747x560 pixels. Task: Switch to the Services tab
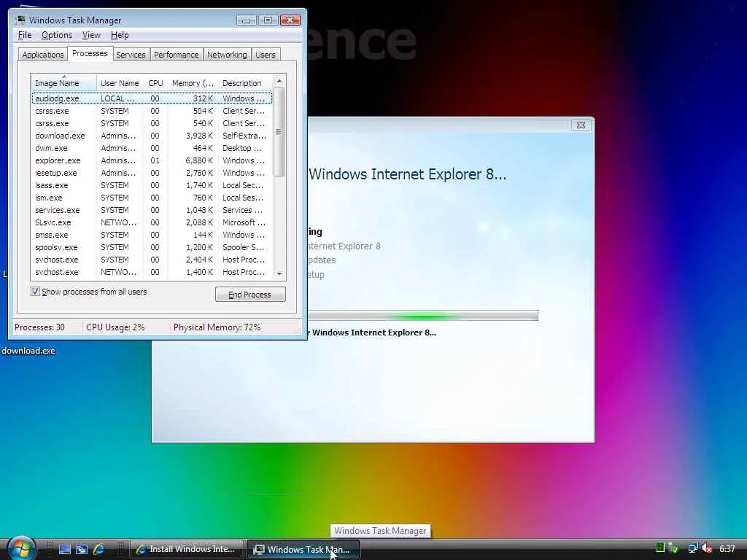point(131,54)
